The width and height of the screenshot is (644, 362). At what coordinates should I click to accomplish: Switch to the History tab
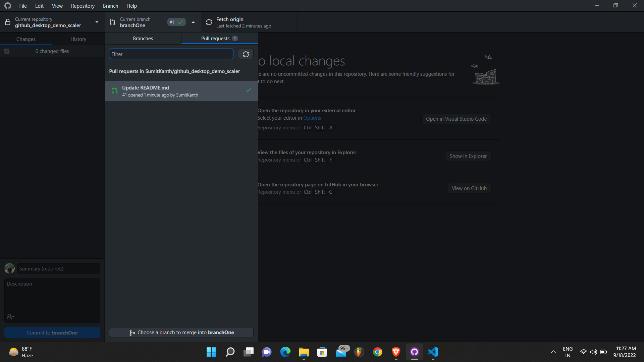78,39
